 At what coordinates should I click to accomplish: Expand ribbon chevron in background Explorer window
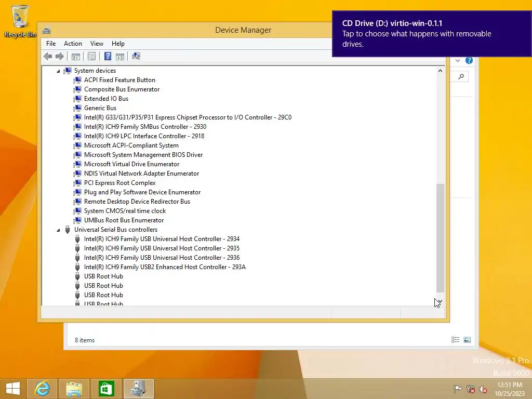(458, 60)
